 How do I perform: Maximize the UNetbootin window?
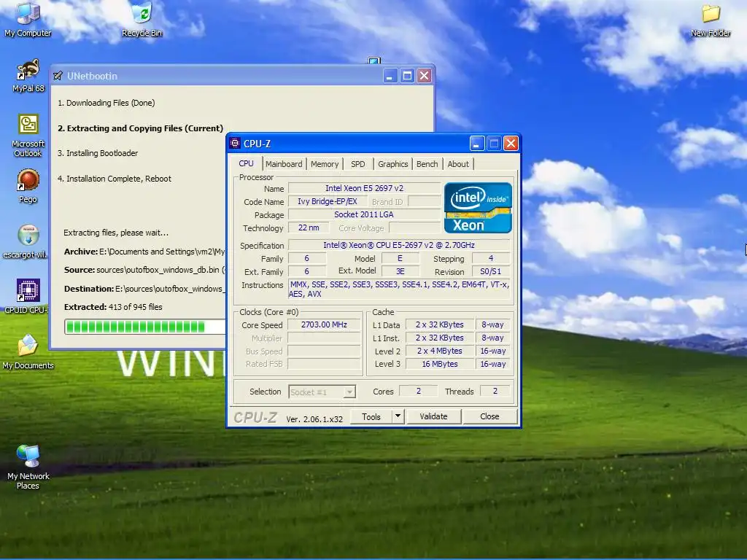coord(407,76)
